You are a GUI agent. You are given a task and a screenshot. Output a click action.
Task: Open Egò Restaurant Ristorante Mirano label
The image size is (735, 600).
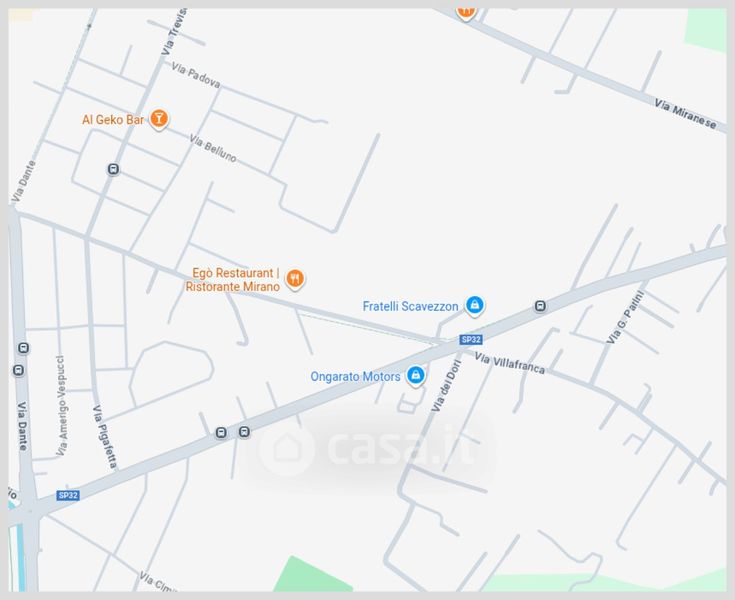pyautogui.click(x=233, y=280)
